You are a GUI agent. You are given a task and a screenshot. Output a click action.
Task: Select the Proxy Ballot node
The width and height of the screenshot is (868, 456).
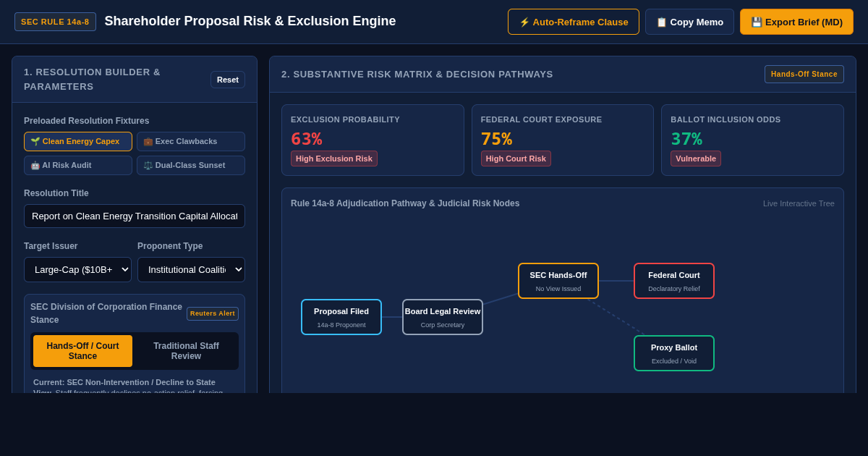[x=674, y=353]
